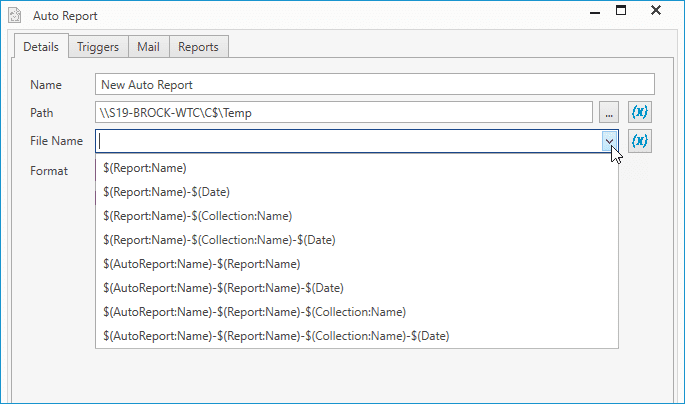
Task: Click into the Path input field
Action: pyautogui.click(x=344, y=113)
